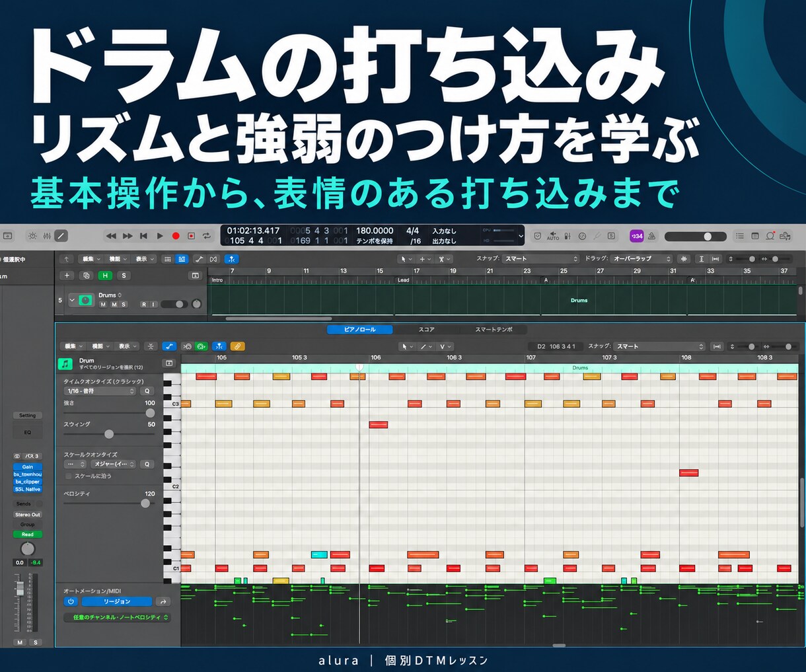Open the Loop Browser button
The height and width of the screenshot is (672, 806).
770,236
